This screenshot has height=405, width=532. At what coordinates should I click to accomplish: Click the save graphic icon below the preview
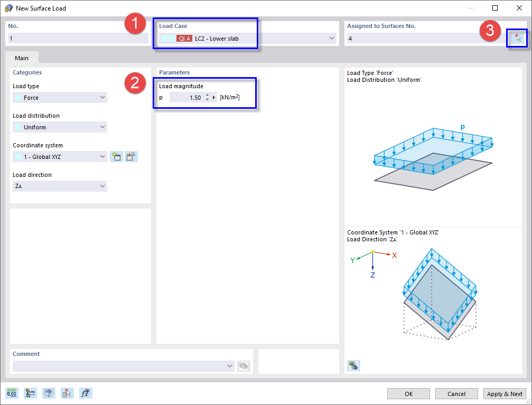click(353, 365)
